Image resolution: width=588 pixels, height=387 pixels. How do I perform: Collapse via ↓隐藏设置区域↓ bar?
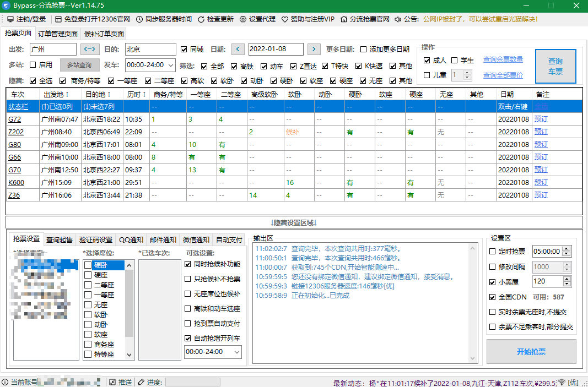tap(294, 222)
